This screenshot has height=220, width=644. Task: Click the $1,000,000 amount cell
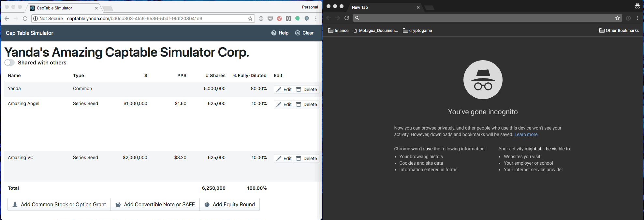135,103
